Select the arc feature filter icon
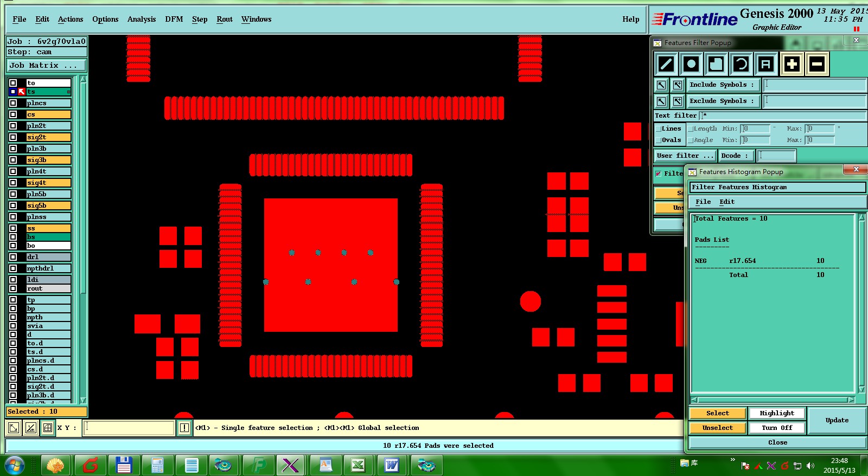This screenshot has width=868, height=476. tap(741, 64)
